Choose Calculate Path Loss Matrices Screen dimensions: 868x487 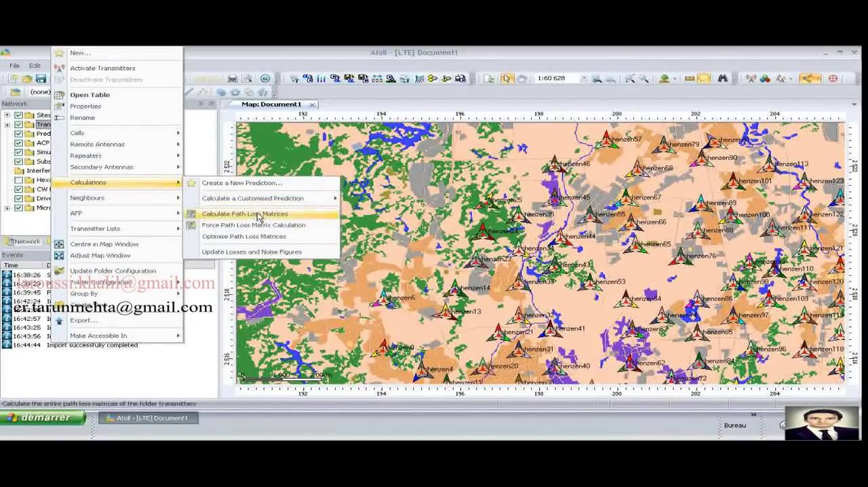pyautogui.click(x=261, y=214)
